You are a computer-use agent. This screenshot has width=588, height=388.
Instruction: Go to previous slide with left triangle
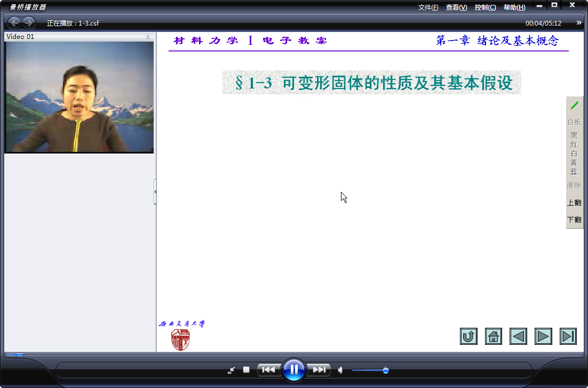click(518, 336)
